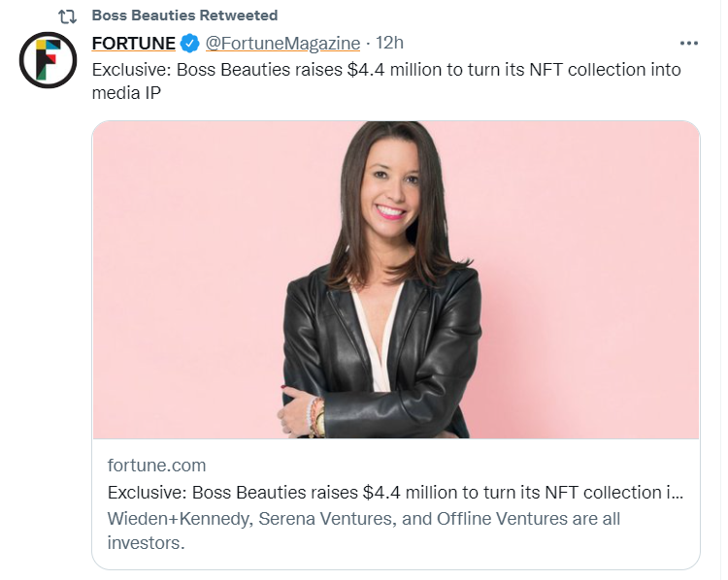Open the Fortune circular profile avatar

coord(49,60)
